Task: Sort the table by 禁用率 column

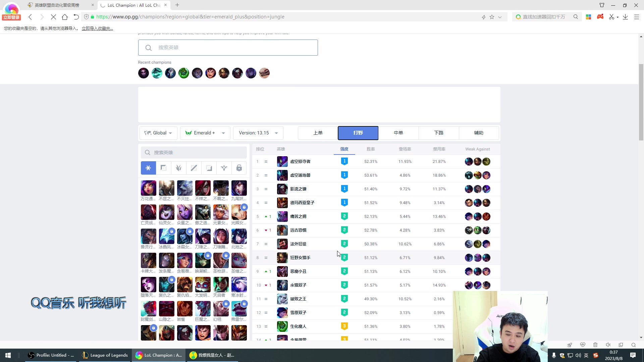Action: pos(439,149)
